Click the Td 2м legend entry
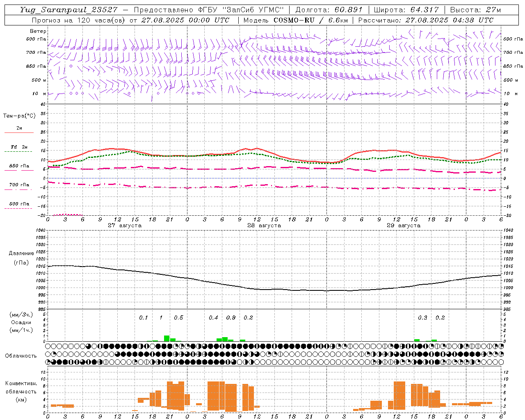Viewport: 525px width, 420px height. (19, 148)
